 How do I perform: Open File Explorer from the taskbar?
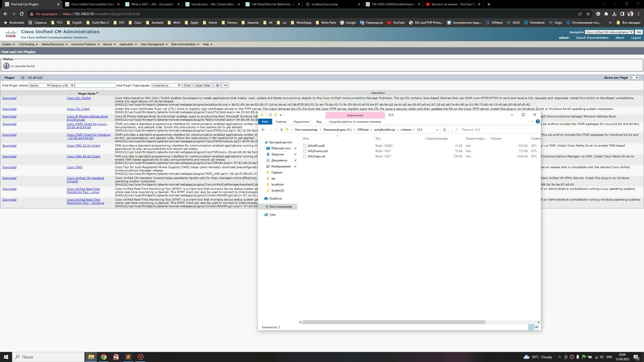91,357
